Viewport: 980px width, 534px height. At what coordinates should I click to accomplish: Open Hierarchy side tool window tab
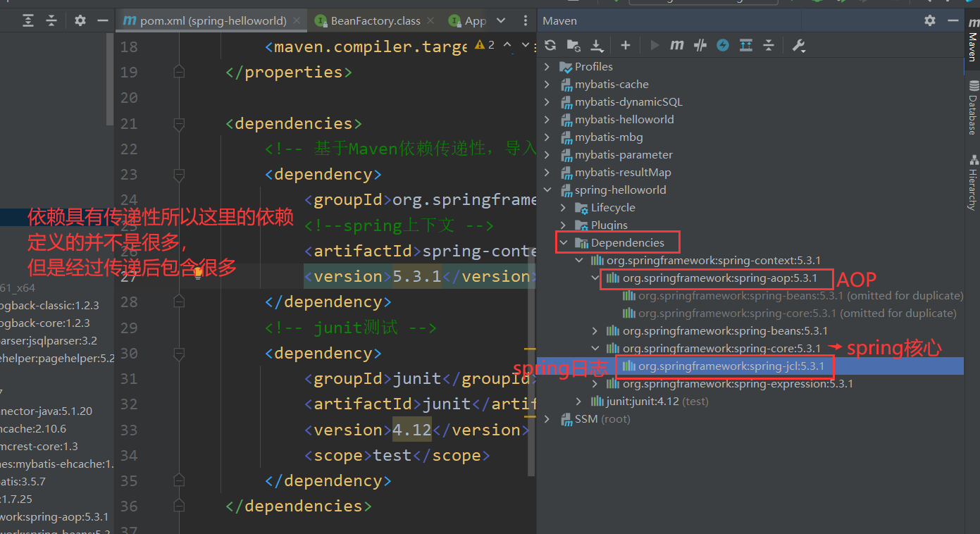972,182
